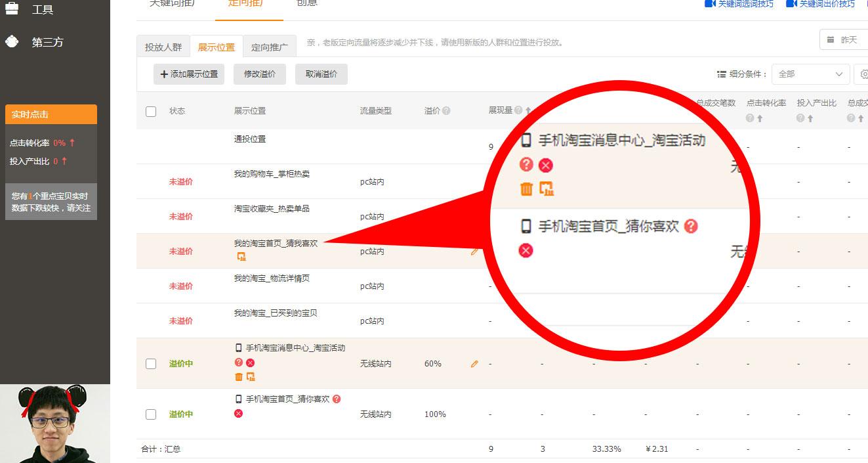Check the 手机淘宝消息中心_淘宝活动 row checkbox
This screenshot has height=463, width=868.
click(150, 363)
